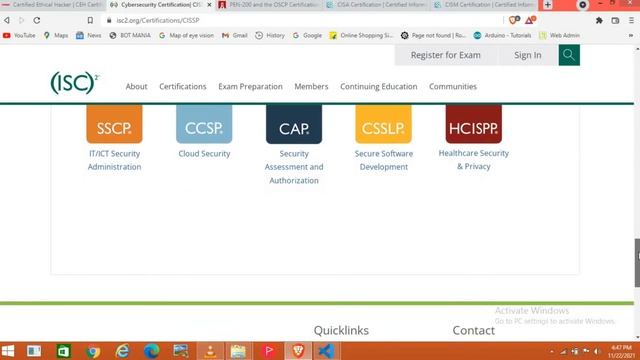This screenshot has height=360, width=640.
Task: Close the Cybersecurity Certification tab
Action: tap(209, 5)
